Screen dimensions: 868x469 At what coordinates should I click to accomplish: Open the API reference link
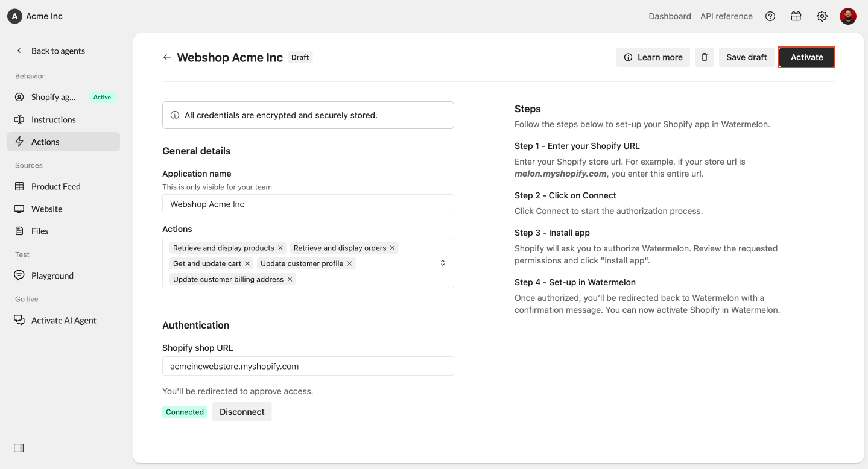726,16
